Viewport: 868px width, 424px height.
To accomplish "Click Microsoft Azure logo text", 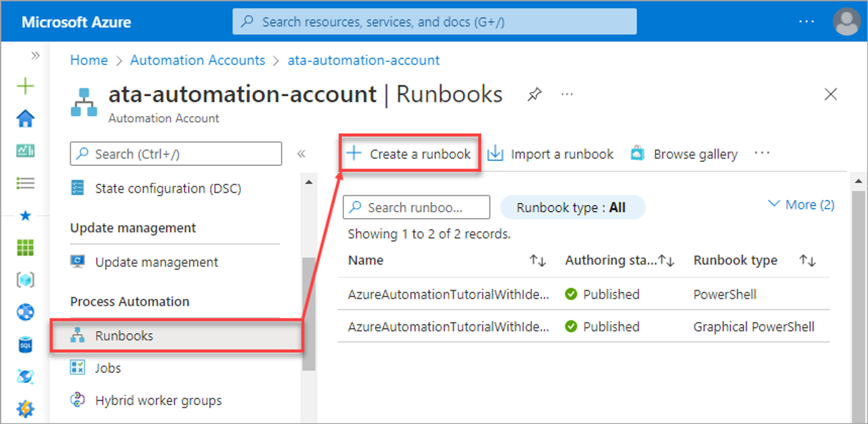I will [76, 22].
